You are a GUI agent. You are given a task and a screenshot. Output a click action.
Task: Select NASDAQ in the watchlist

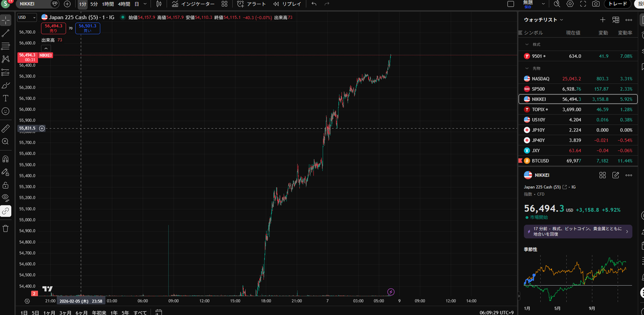578,78
